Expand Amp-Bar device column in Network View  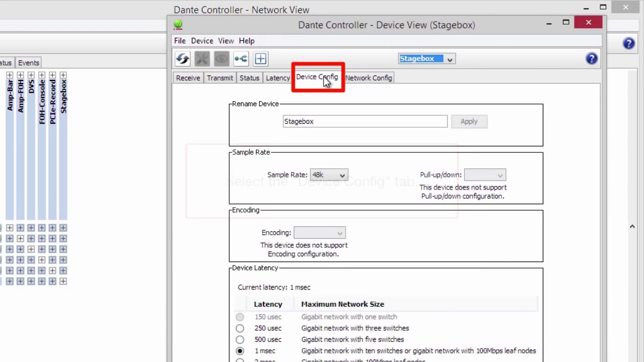coord(10,75)
